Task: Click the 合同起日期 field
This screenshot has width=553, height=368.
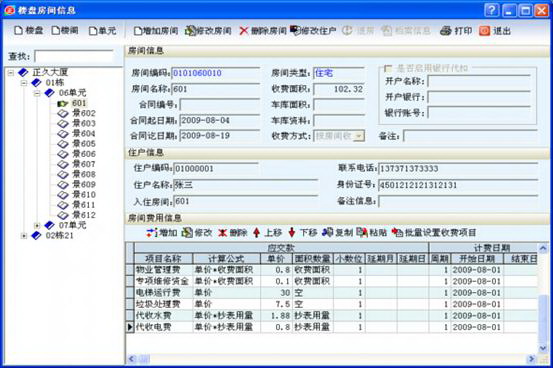Action: coord(220,120)
